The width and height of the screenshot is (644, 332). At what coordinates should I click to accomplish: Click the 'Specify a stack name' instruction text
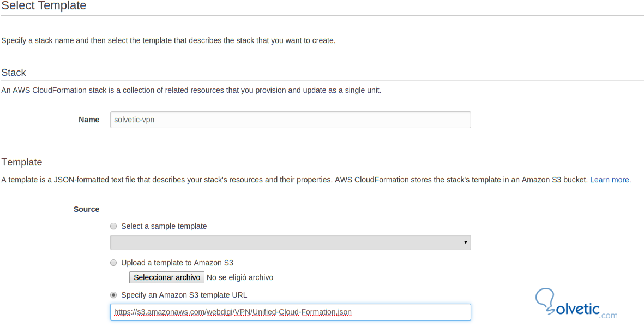click(x=168, y=40)
